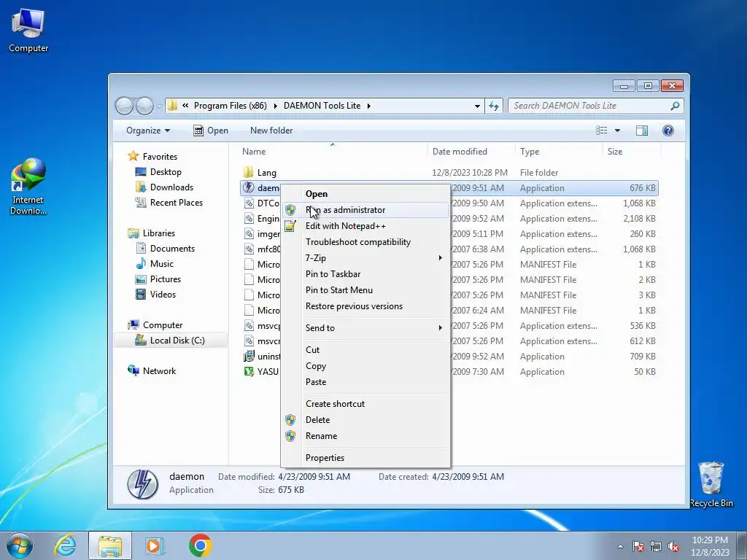Click the network tray icon
Image resolution: width=747 pixels, height=560 pixels.
656,546
